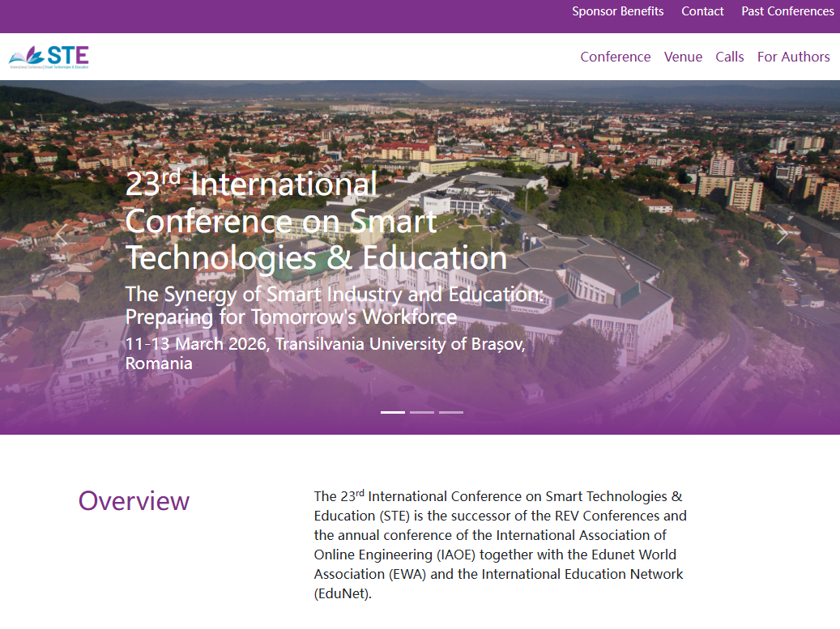The image size is (840, 629).
Task: Advance to next carousel slide arrow
Action: (x=781, y=236)
